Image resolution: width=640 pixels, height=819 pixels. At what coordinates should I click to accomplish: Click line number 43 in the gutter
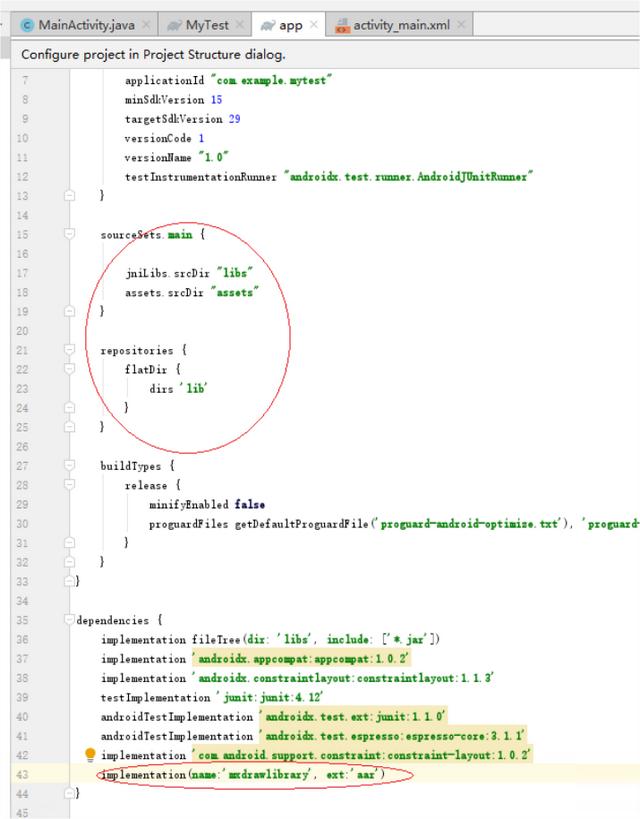tap(22, 775)
